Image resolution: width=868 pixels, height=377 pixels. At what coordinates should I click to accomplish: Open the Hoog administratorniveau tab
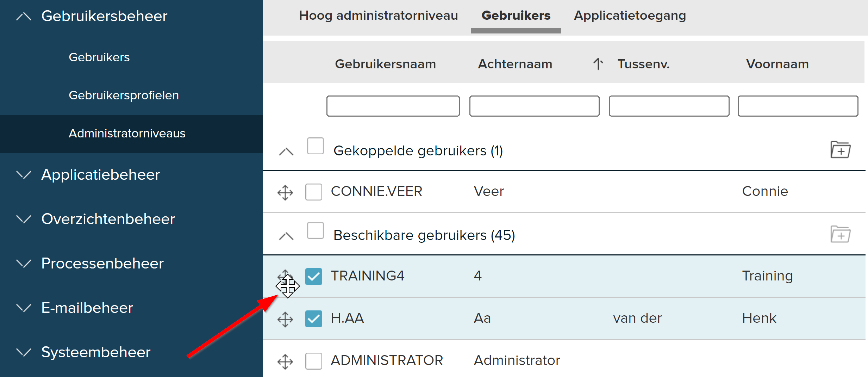(x=379, y=16)
